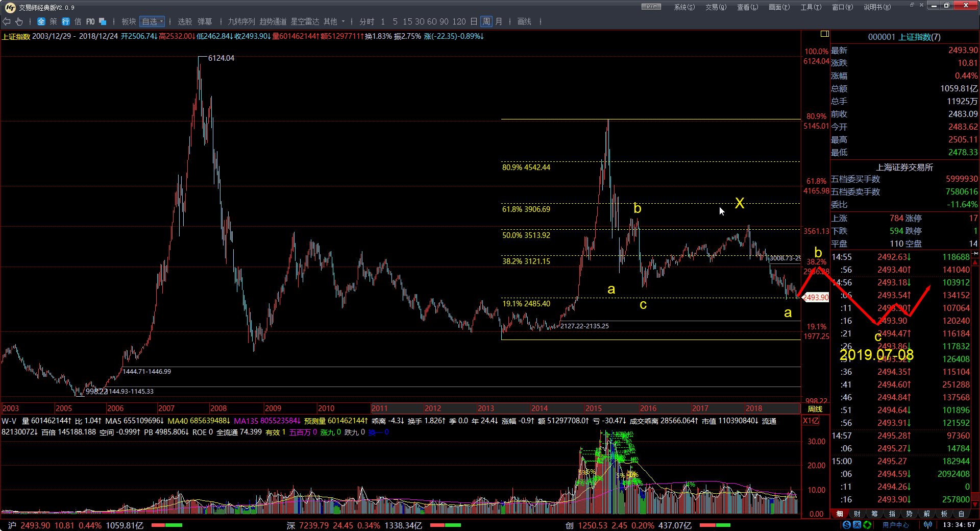
Task: Open the 自选 dropdown
Action: pos(153,21)
